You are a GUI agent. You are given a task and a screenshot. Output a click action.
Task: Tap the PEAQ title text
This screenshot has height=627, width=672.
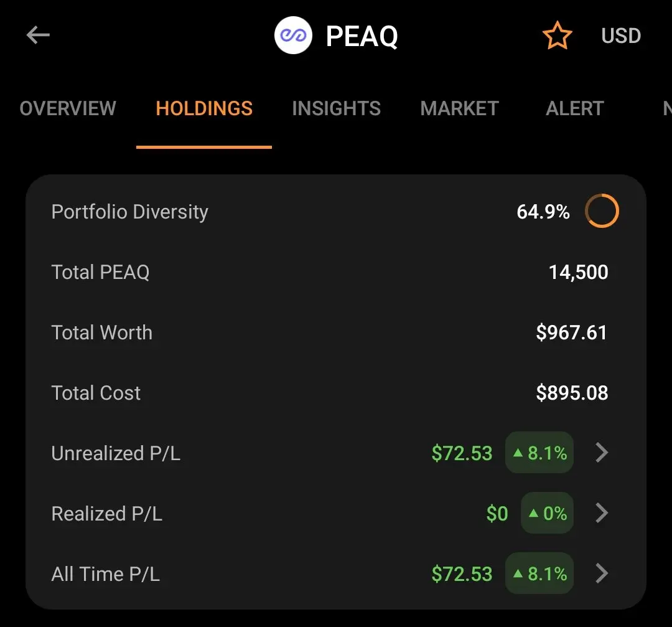pos(362,36)
